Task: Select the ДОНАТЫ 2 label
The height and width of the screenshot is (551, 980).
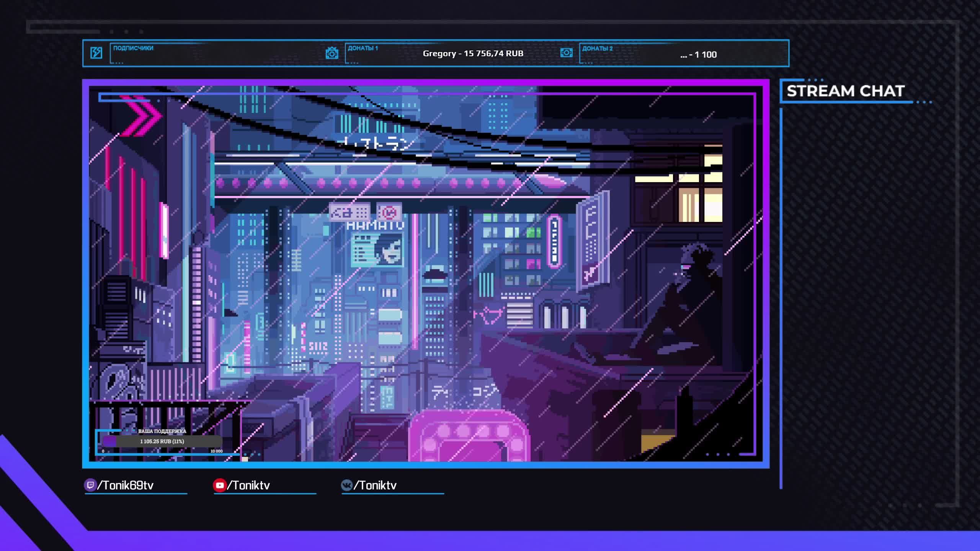Action: pos(597,49)
